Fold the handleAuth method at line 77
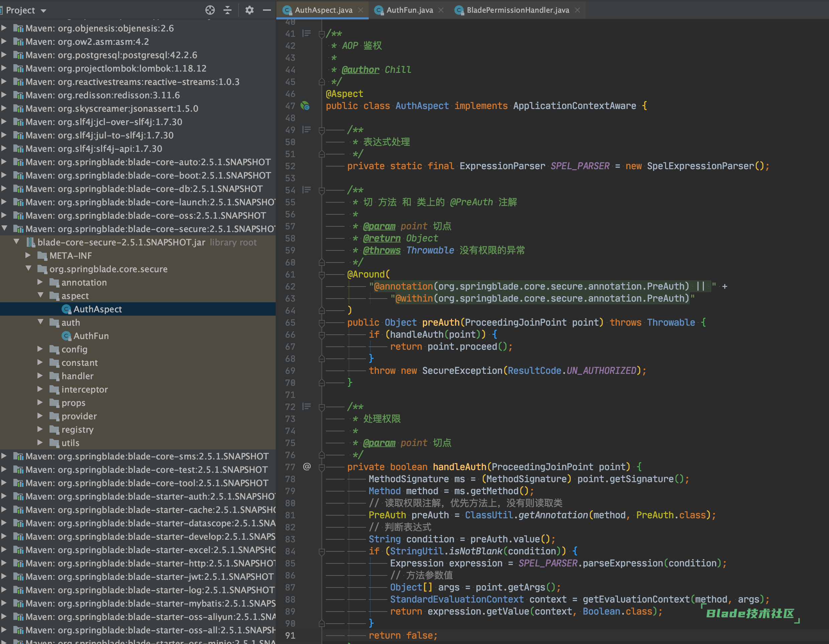The image size is (829, 644). coord(321,467)
